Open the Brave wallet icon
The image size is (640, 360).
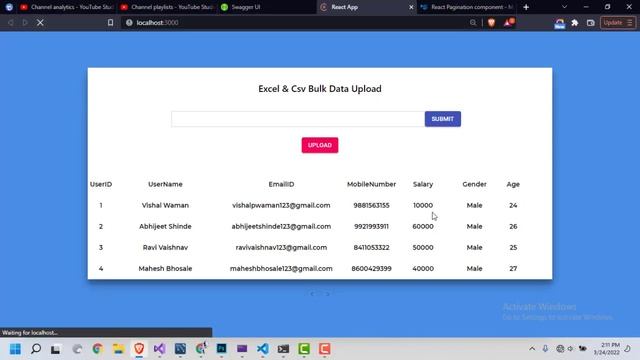tap(591, 23)
